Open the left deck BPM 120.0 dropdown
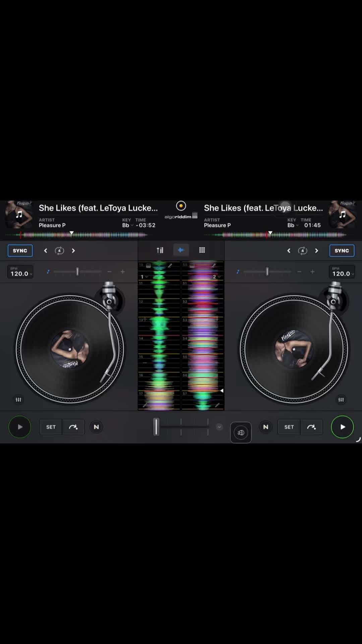 point(20,272)
